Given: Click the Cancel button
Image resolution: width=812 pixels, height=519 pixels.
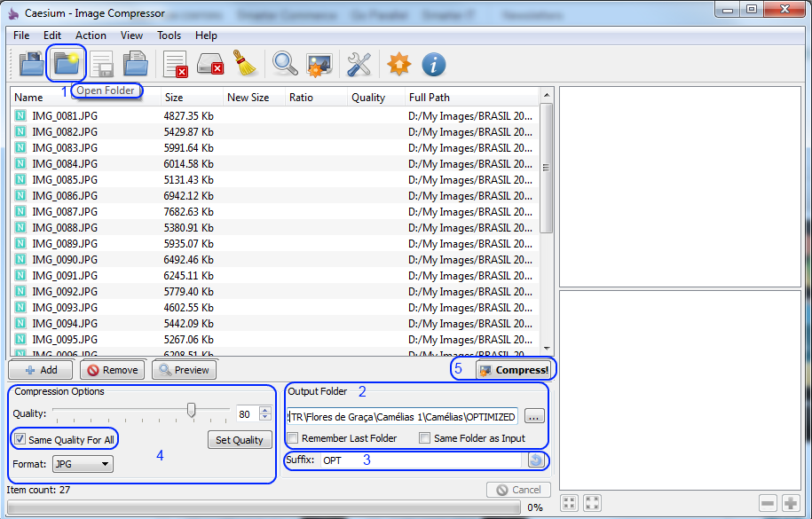Looking at the screenshot, I should pos(518,490).
